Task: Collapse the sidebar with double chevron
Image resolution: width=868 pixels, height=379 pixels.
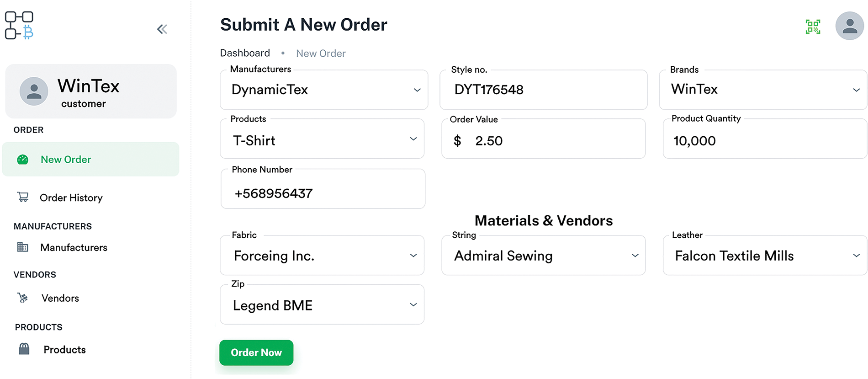Action: tap(162, 29)
